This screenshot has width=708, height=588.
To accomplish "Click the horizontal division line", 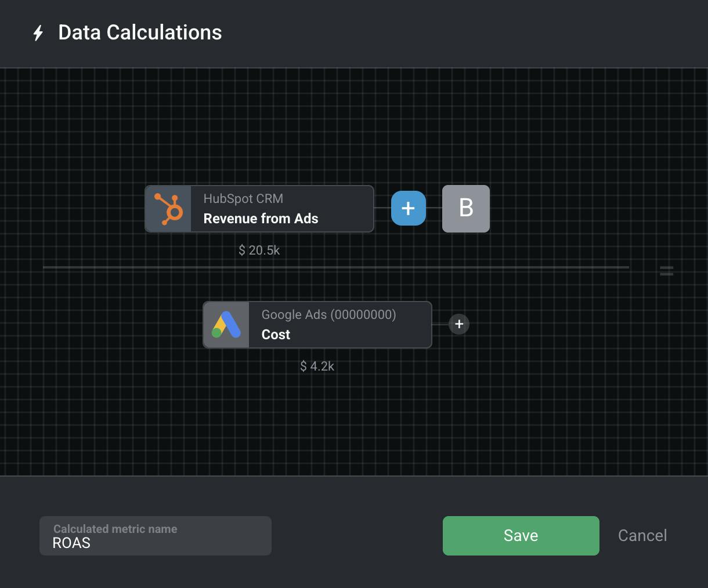I will [x=335, y=267].
